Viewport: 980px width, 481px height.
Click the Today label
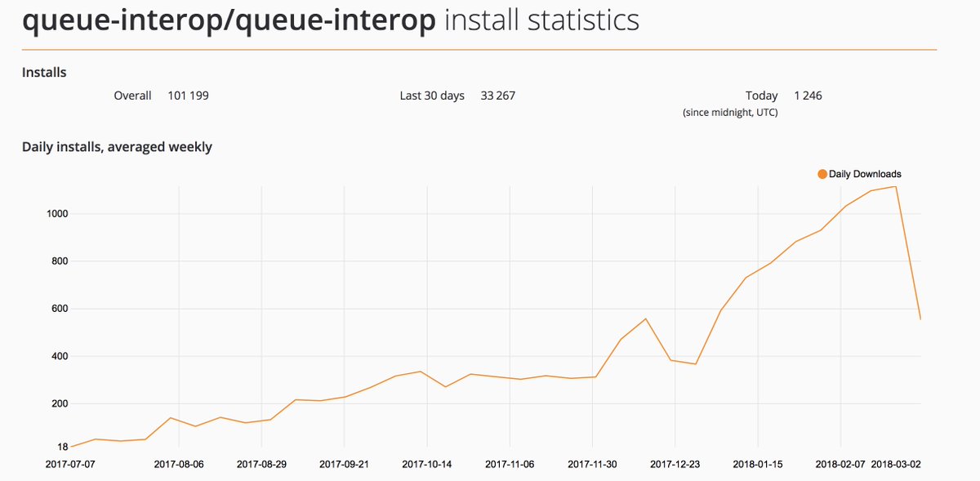(x=762, y=96)
